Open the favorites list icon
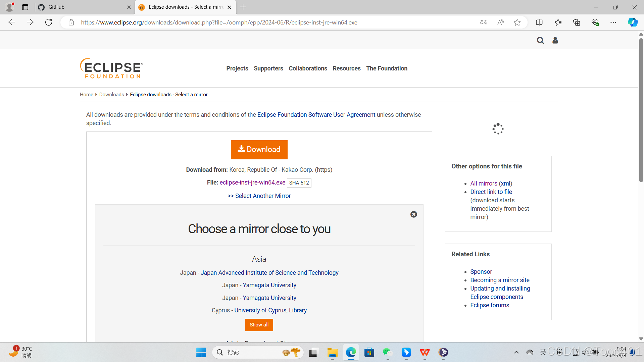644x362 pixels. [558, 22]
